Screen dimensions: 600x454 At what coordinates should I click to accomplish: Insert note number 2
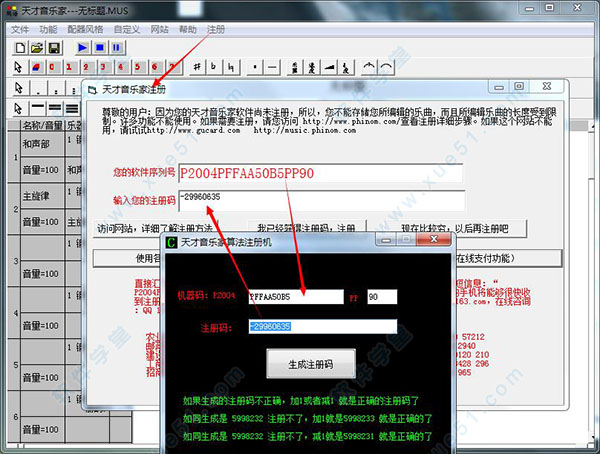coord(86,67)
